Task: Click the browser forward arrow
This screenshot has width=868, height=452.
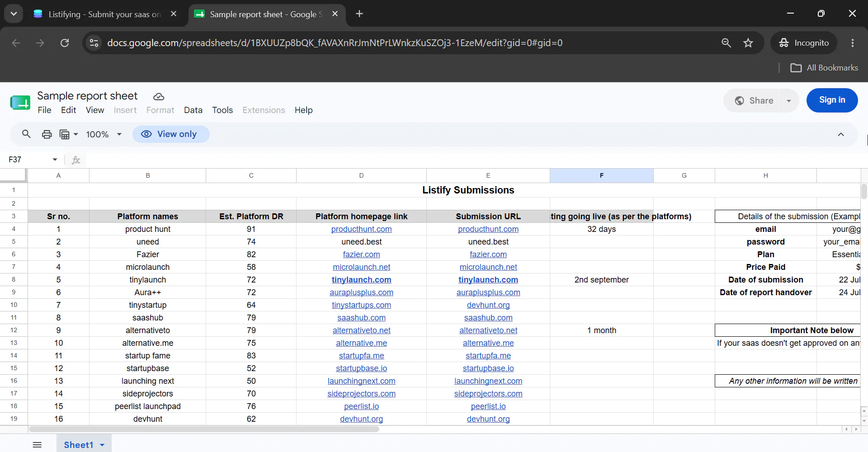Action: [40, 43]
